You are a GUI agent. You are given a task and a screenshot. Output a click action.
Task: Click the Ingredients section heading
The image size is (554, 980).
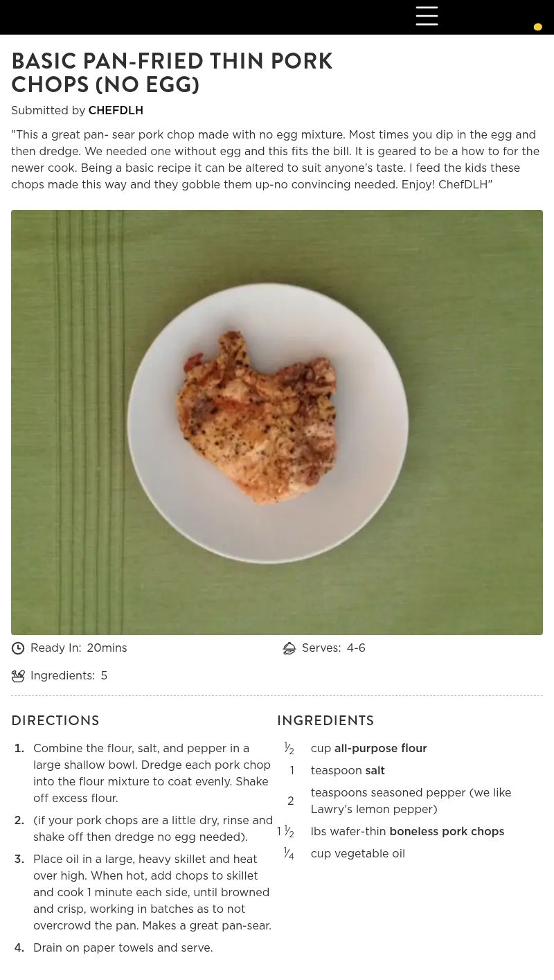click(x=325, y=721)
